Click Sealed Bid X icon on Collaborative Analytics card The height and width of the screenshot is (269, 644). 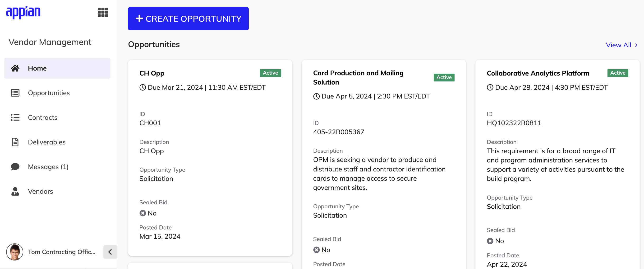(490, 241)
